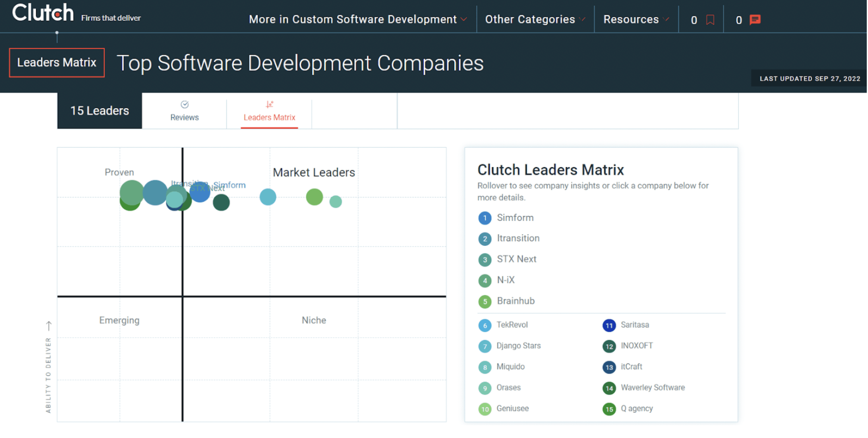The image size is (868, 438).
Task: Select the number 4 N-iX badge
Action: point(484,280)
